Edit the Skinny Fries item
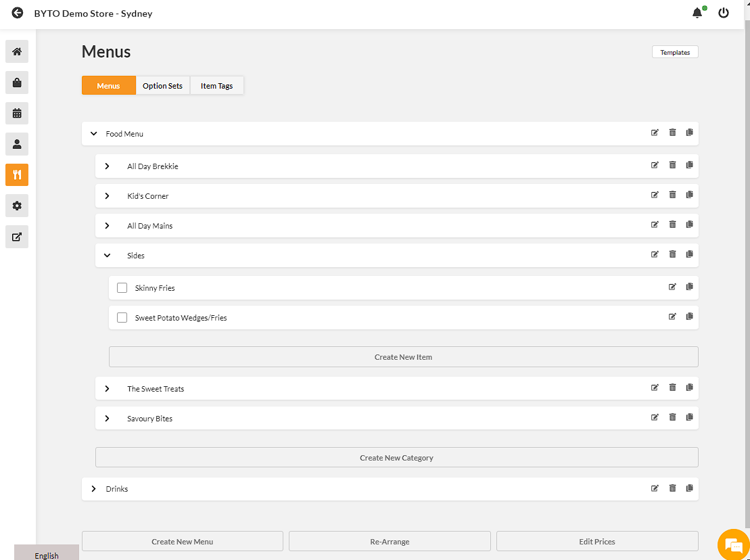 click(672, 287)
